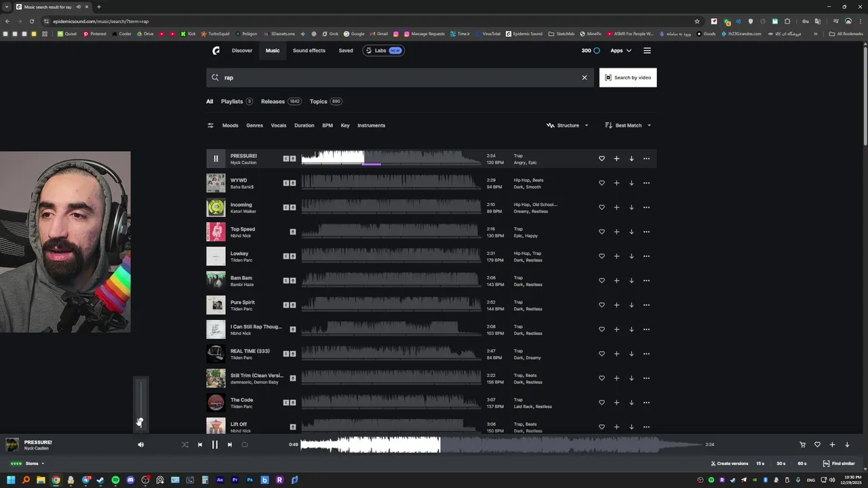Viewport: 868px width, 488px height.
Task: Show Topics search results
Action: click(325, 102)
